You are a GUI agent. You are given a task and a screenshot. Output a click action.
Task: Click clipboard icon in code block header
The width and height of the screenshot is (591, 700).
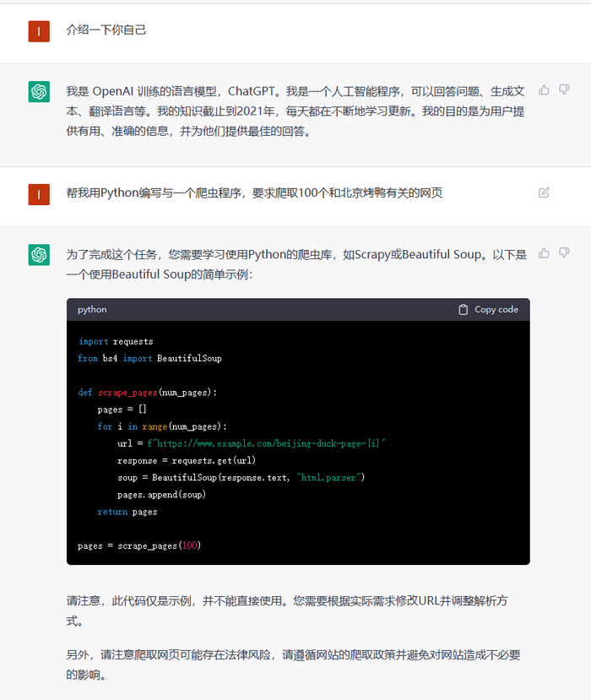click(x=463, y=309)
